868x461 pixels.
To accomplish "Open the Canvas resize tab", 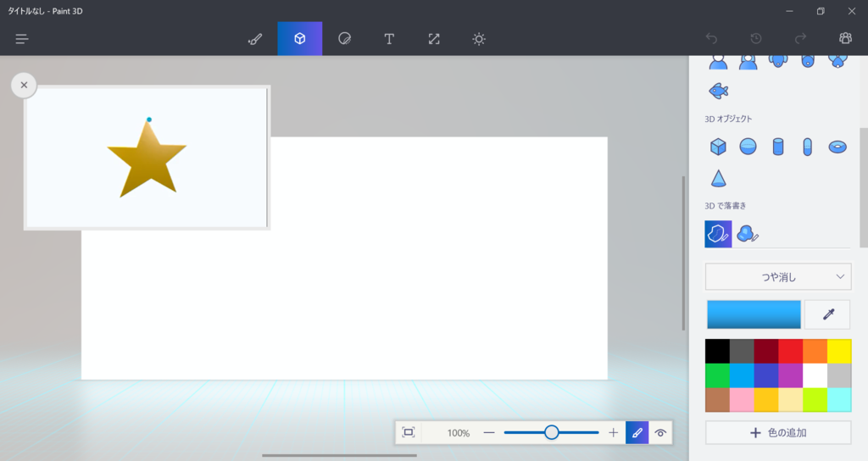I will (x=434, y=39).
